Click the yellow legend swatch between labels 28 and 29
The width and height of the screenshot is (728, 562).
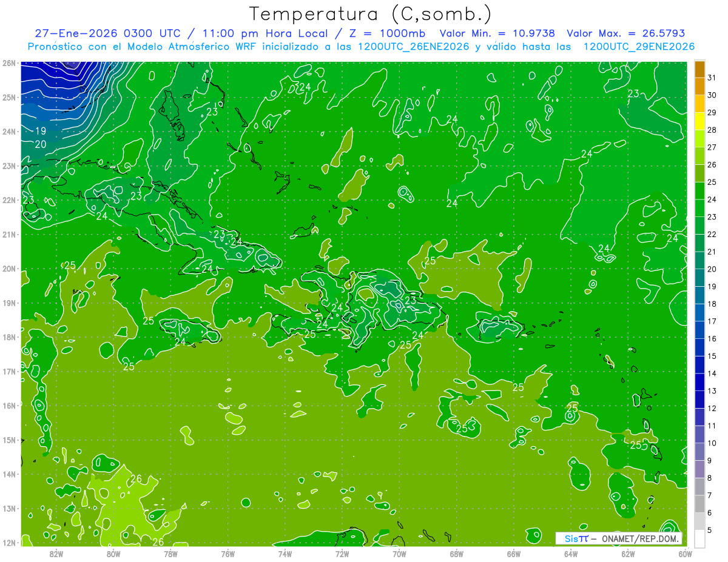click(699, 121)
